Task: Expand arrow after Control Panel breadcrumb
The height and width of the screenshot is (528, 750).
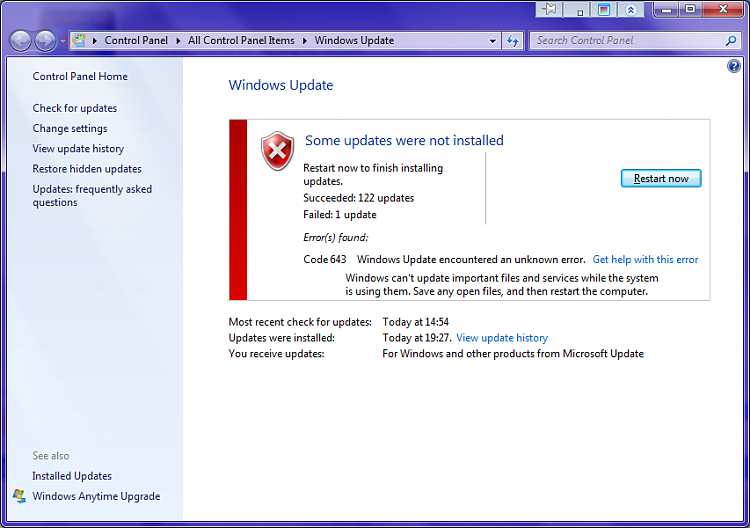Action: pyautogui.click(x=178, y=41)
